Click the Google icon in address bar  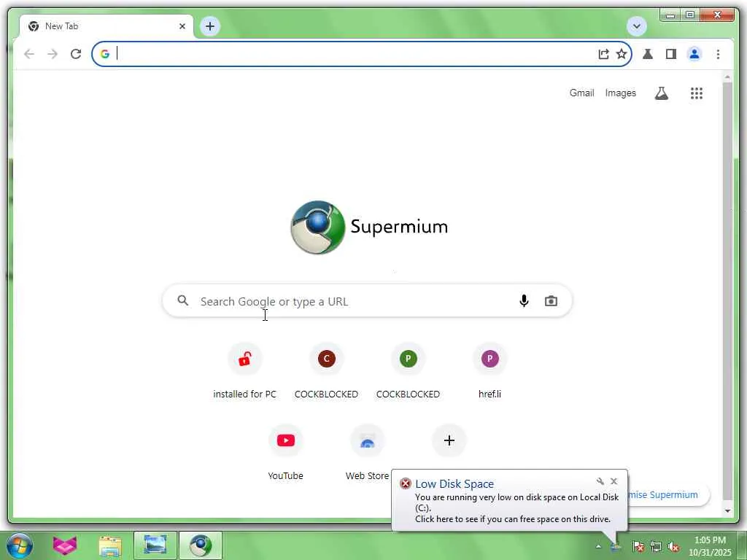[105, 54]
